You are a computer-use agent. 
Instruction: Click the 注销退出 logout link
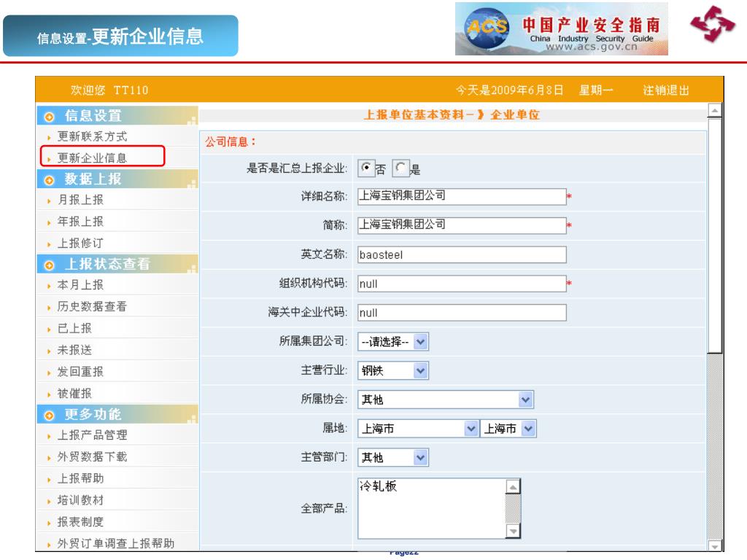[x=665, y=90]
